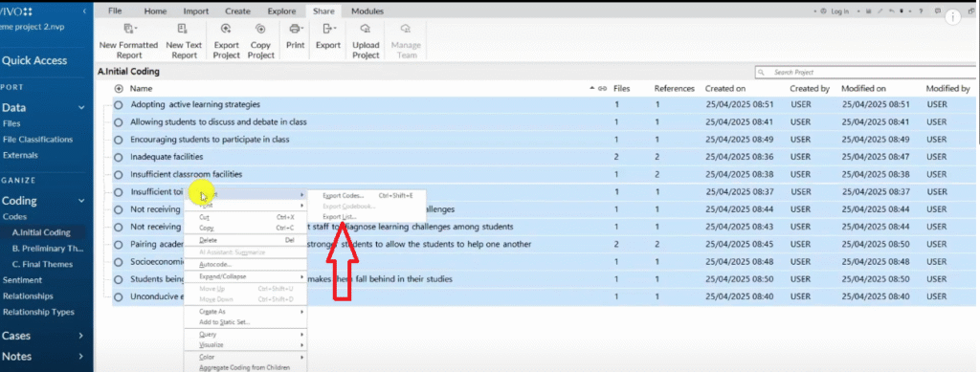Open the Query submenu in context menu
The width and height of the screenshot is (980, 372).
click(245, 335)
